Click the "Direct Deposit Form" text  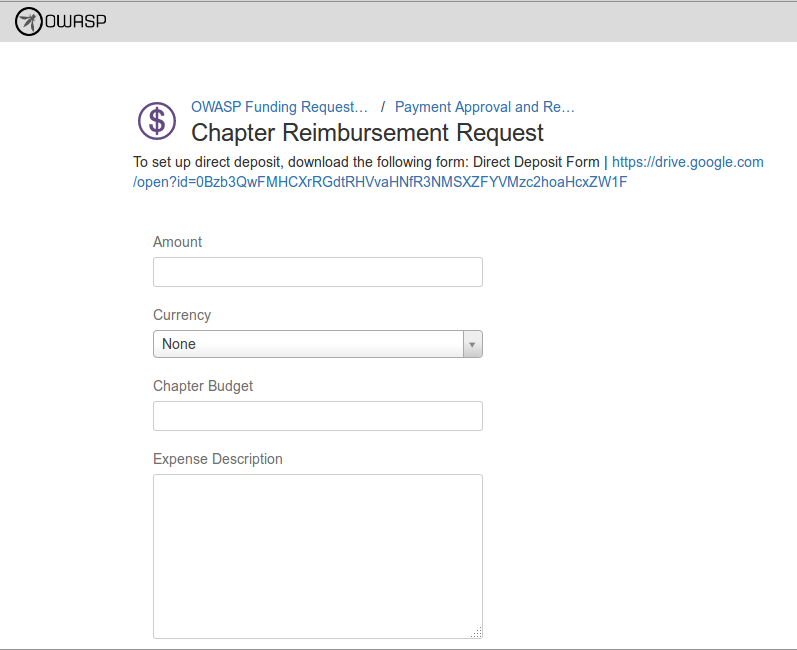pos(536,162)
